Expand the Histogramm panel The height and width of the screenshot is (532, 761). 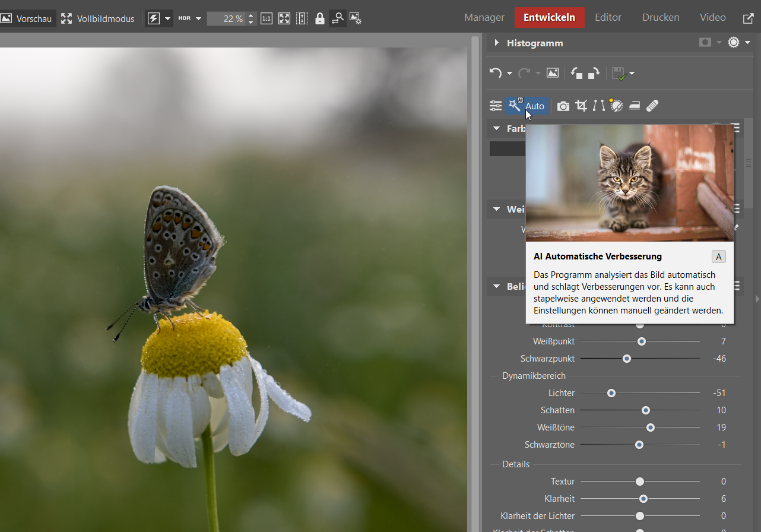pyautogui.click(x=496, y=43)
